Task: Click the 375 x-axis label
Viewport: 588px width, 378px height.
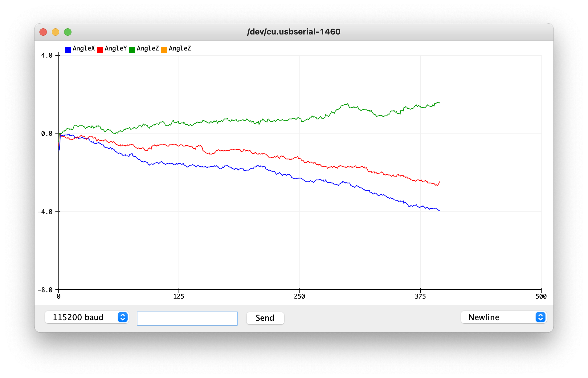Action: (420, 296)
